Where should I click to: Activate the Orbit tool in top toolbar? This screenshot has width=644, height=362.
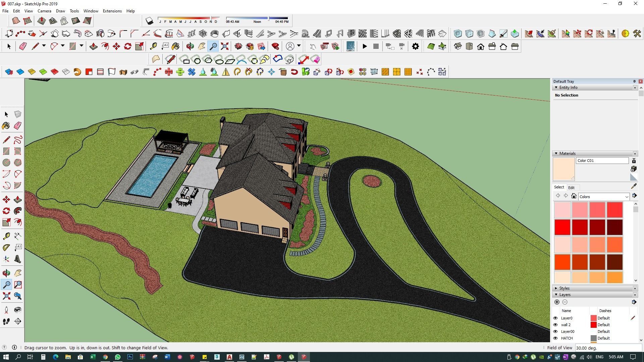[190, 46]
